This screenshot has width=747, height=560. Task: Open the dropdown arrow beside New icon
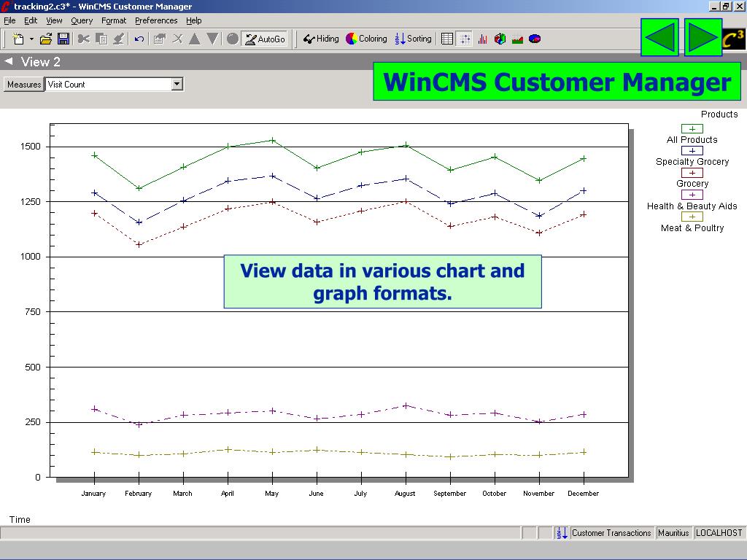coord(31,39)
